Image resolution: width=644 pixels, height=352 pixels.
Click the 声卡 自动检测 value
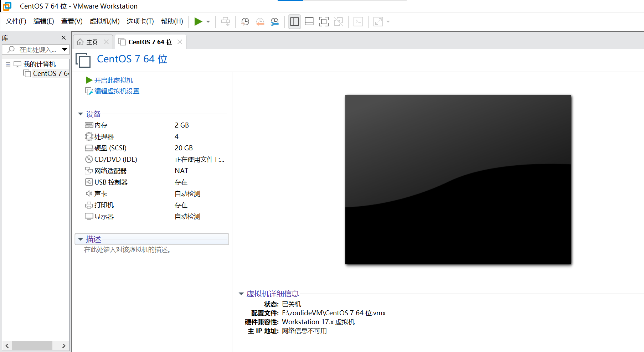pos(187,193)
